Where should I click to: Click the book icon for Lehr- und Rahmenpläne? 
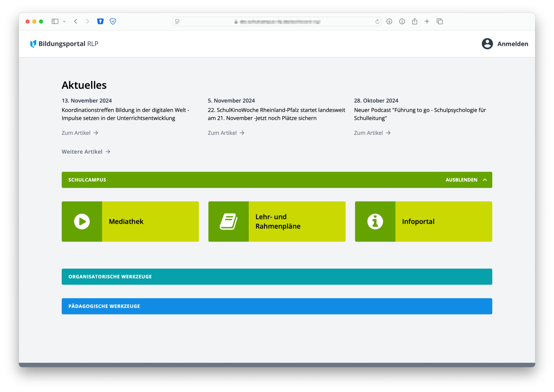pyautogui.click(x=228, y=221)
